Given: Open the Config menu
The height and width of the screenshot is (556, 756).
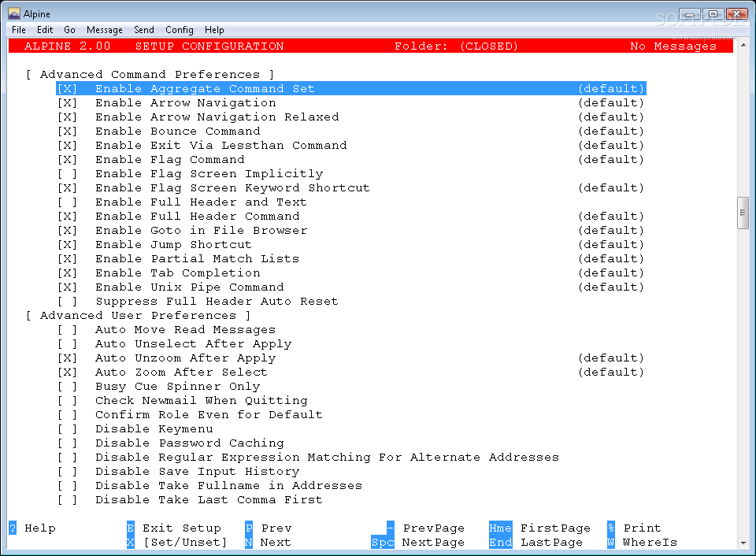Looking at the screenshot, I should click(180, 30).
